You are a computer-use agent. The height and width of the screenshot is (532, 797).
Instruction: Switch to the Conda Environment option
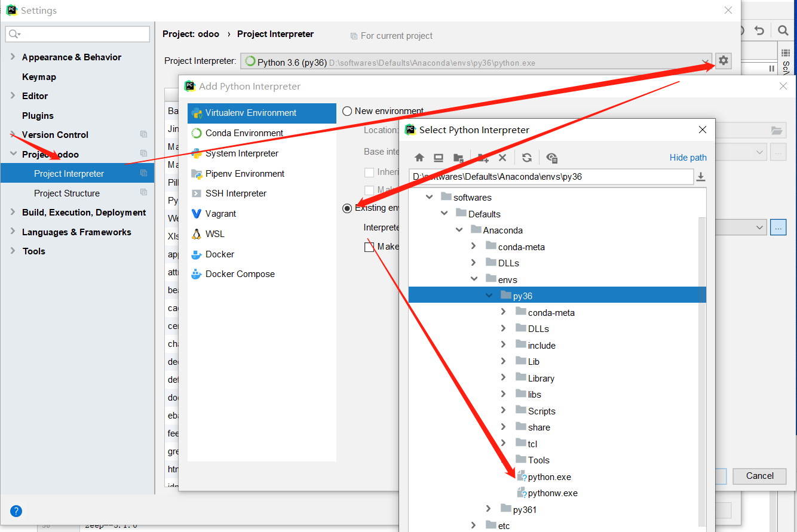(244, 133)
